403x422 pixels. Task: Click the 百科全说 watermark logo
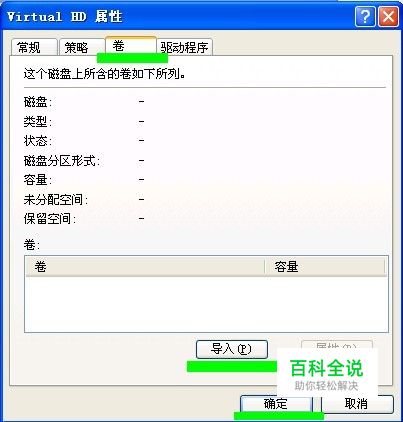(x=326, y=374)
